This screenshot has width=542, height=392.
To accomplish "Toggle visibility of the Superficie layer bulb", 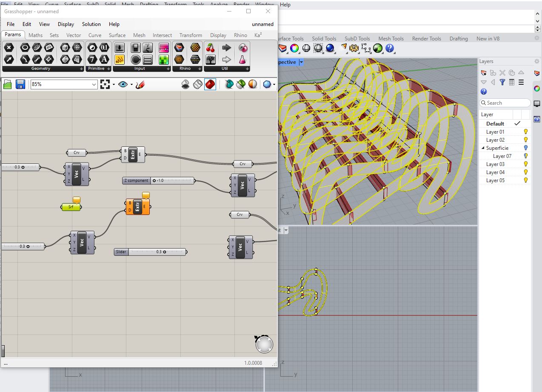I will pyautogui.click(x=525, y=148).
